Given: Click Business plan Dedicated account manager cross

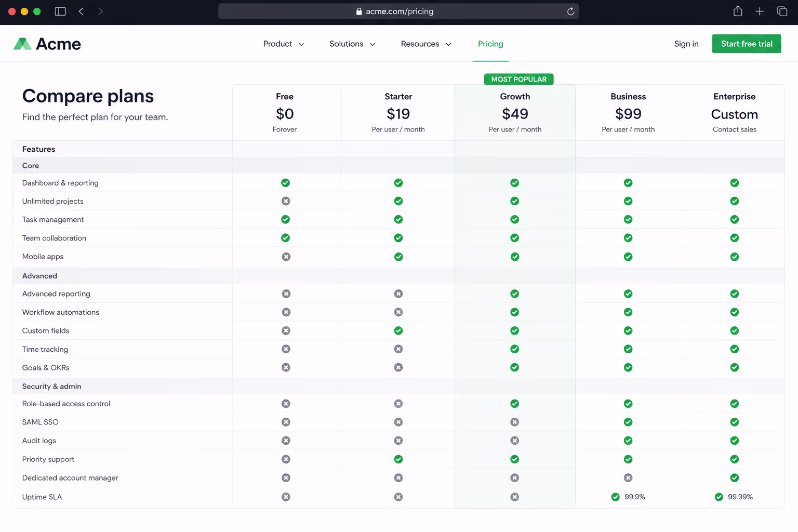Looking at the screenshot, I should point(628,478).
